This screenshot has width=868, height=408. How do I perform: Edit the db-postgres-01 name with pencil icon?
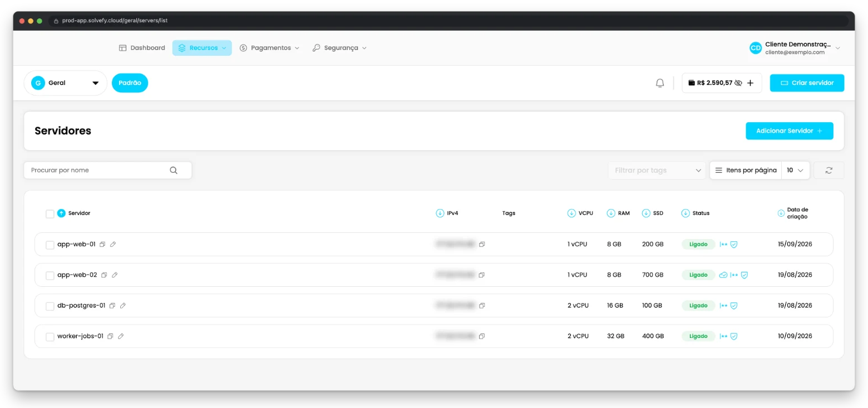123,305
